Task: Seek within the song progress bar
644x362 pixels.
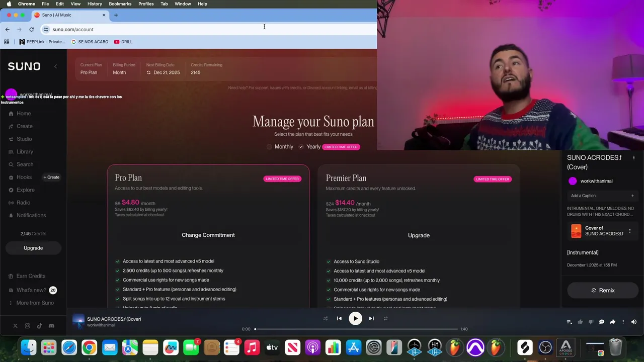Action: tap(356, 329)
